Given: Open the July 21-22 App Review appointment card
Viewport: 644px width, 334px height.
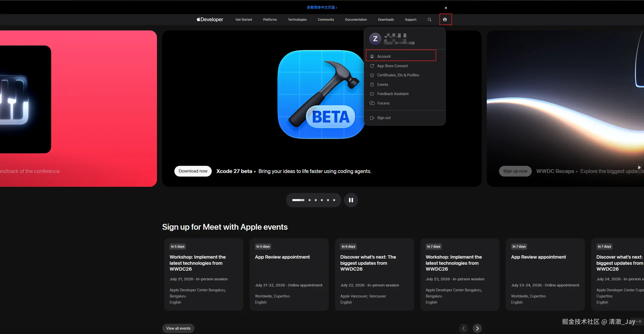Looking at the screenshot, I should point(289,274).
